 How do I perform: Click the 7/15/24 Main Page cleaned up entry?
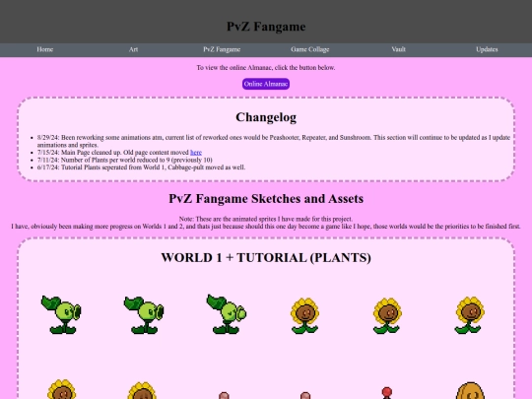point(119,153)
